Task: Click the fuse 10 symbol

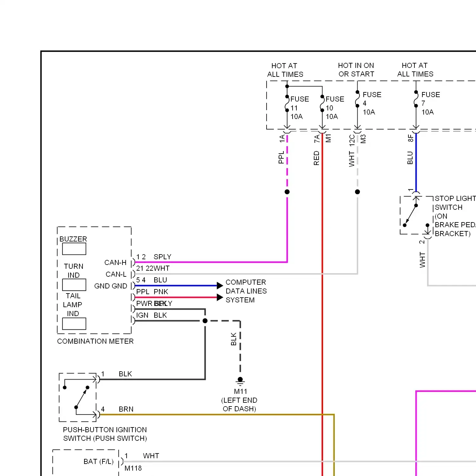Action: coord(322,103)
